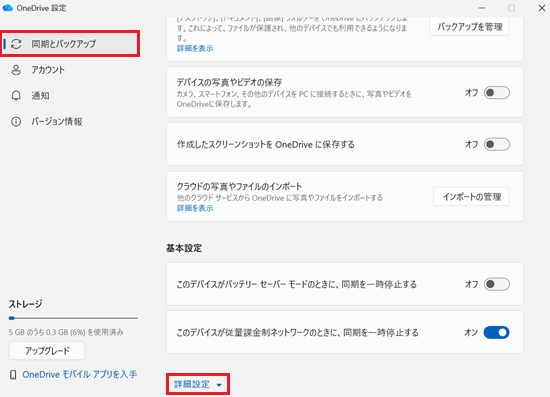Click the mobile phone icon near app link
This screenshot has width=550, height=397.
pyautogui.click(x=13, y=375)
